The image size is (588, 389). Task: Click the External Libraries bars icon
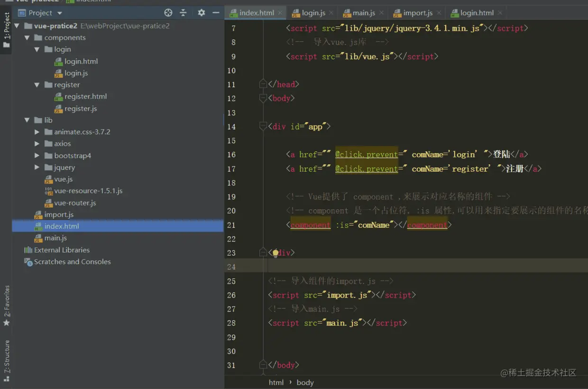click(28, 250)
